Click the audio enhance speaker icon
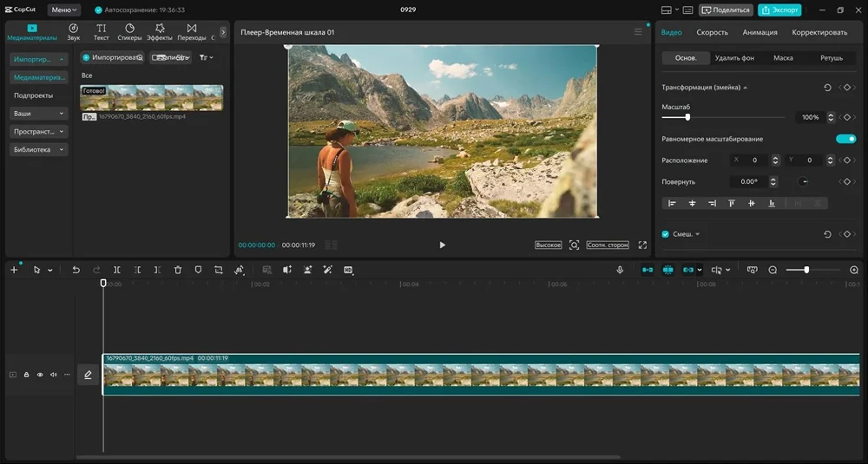This screenshot has width=868, height=464. (x=287, y=270)
